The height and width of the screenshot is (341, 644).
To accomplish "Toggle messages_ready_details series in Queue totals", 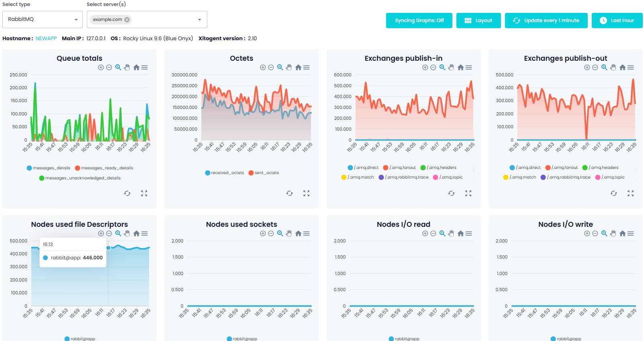I will (x=106, y=168).
